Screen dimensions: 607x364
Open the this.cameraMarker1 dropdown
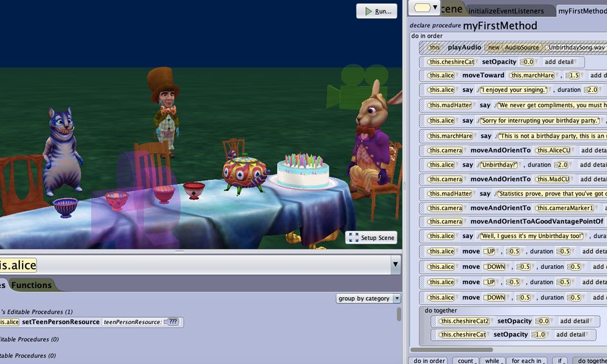[565, 208]
